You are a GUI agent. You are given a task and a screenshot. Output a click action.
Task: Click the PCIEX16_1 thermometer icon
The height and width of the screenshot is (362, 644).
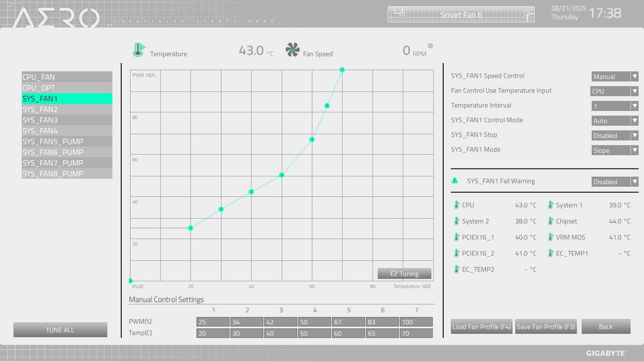coord(456,237)
